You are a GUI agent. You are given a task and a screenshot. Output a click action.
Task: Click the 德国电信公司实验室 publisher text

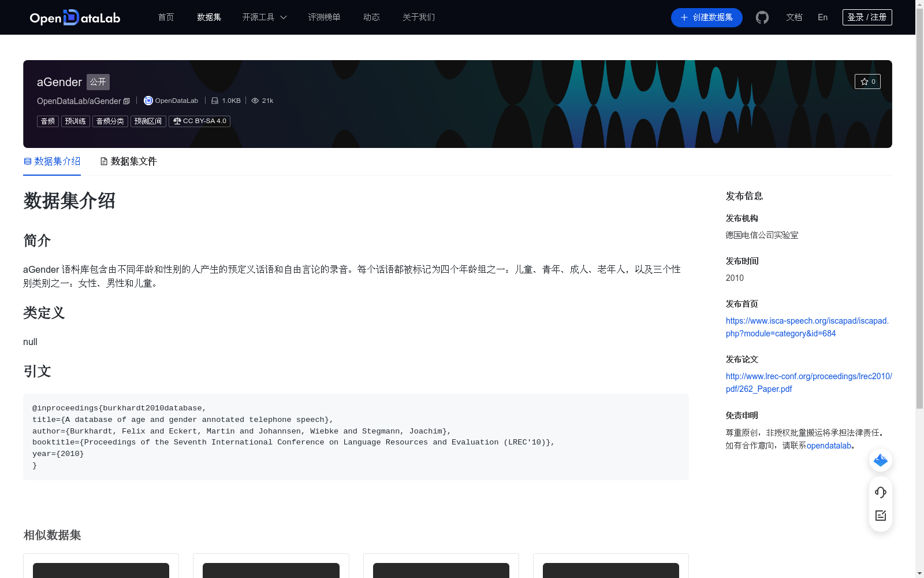tap(762, 235)
